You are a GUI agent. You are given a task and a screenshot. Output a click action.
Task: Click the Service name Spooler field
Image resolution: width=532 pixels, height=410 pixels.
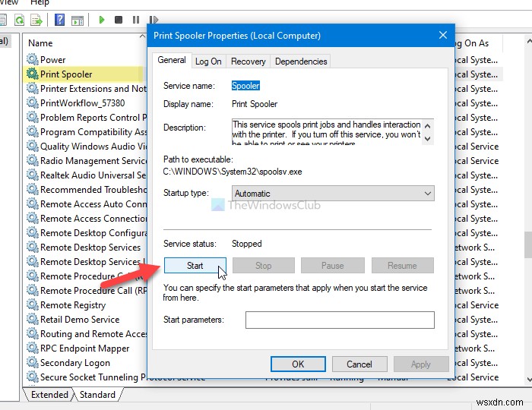coord(245,86)
